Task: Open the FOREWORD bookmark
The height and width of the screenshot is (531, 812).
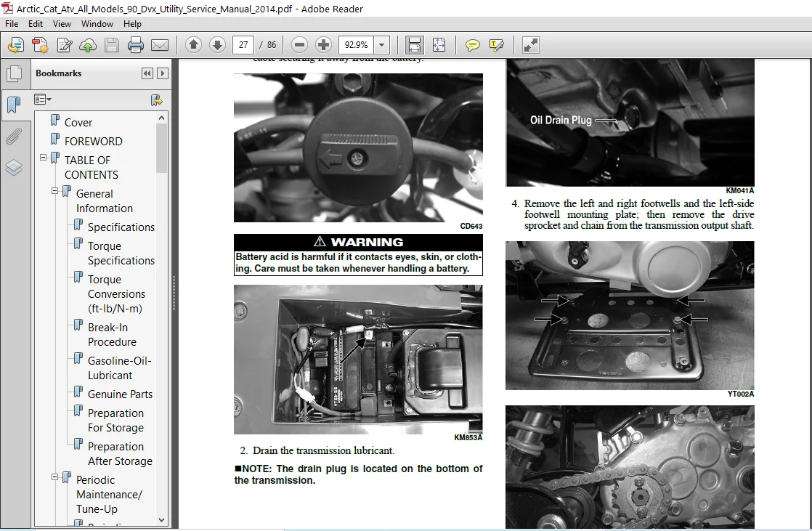Action: pos(93,142)
